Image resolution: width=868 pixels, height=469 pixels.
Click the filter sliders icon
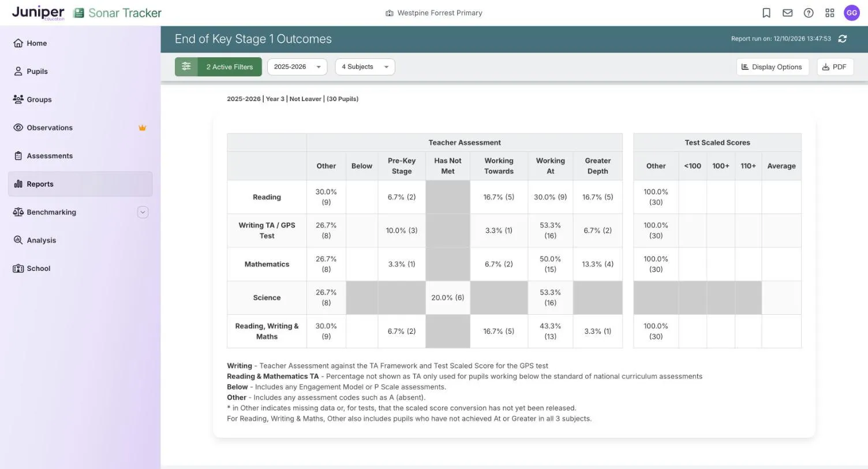[x=186, y=66]
